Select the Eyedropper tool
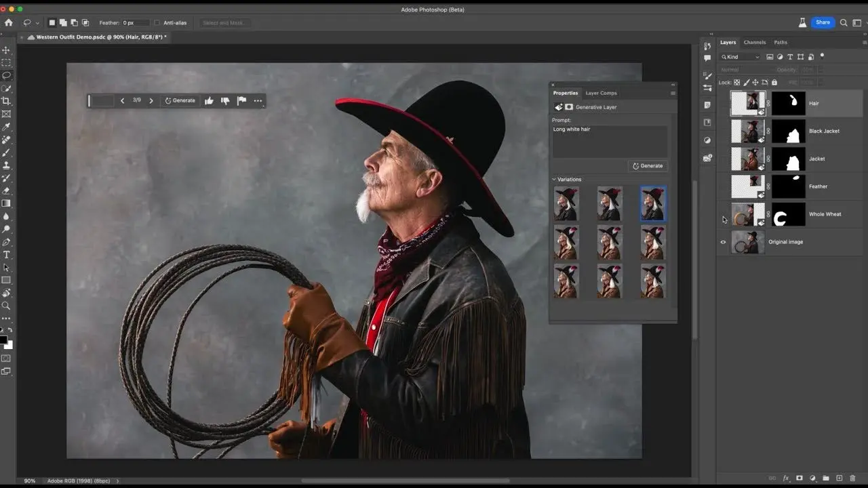 click(7, 127)
